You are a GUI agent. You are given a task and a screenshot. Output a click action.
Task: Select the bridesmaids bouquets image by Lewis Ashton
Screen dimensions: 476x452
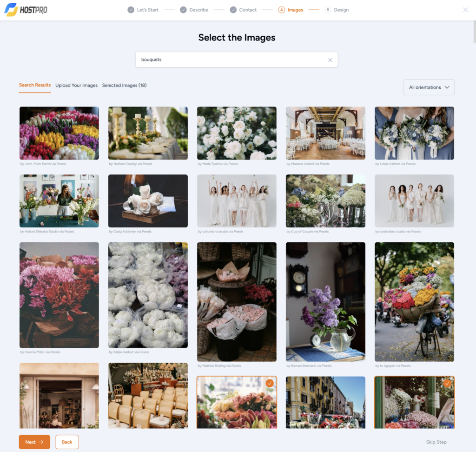(414, 133)
